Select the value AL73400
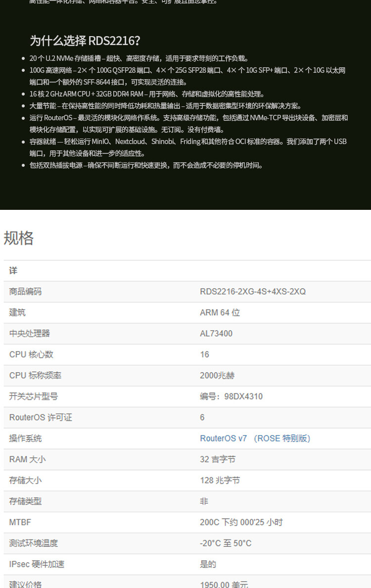The image size is (371, 588). click(x=216, y=334)
